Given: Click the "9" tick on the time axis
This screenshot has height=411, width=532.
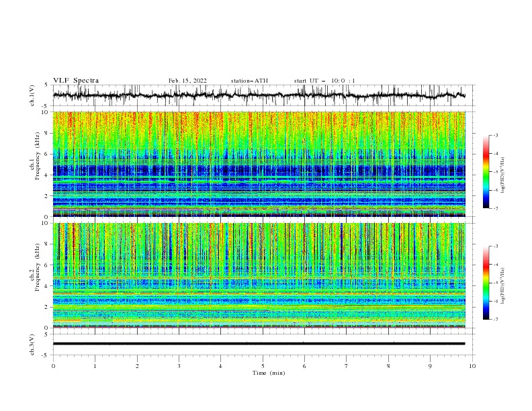Looking at the screenshot, I should (430, 366).
